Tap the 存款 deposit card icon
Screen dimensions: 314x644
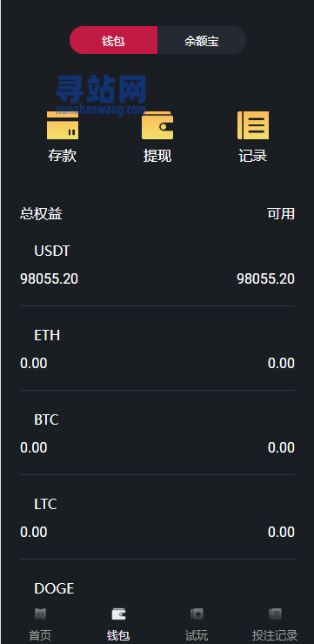(x=63, y=125)
